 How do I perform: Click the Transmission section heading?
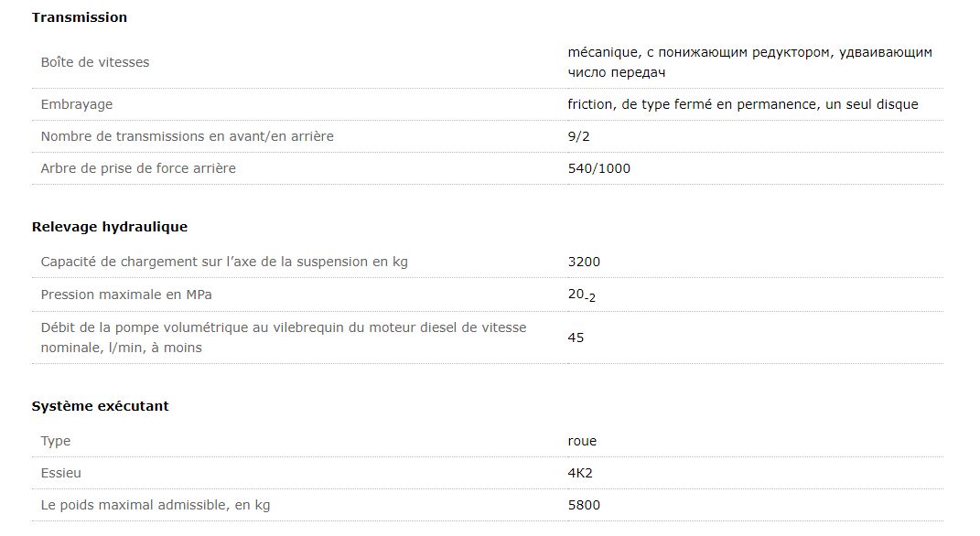[80, 17]
